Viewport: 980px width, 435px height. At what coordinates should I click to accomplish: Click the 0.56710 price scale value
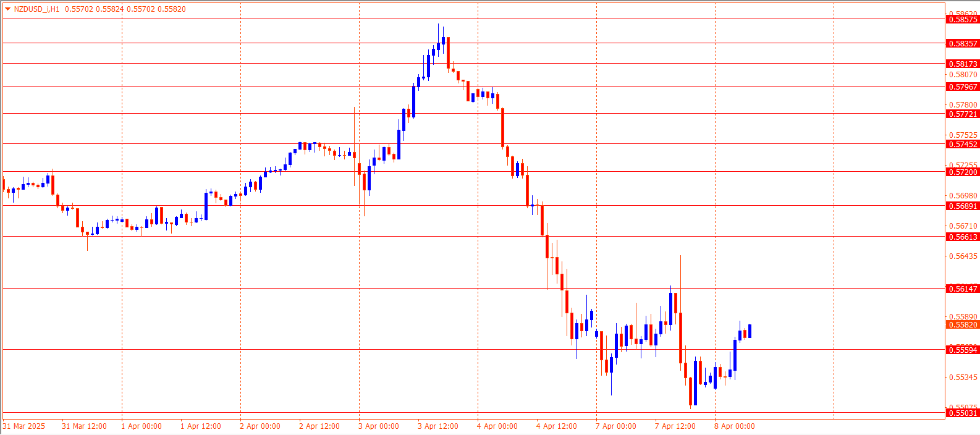[x=963, y=226]
